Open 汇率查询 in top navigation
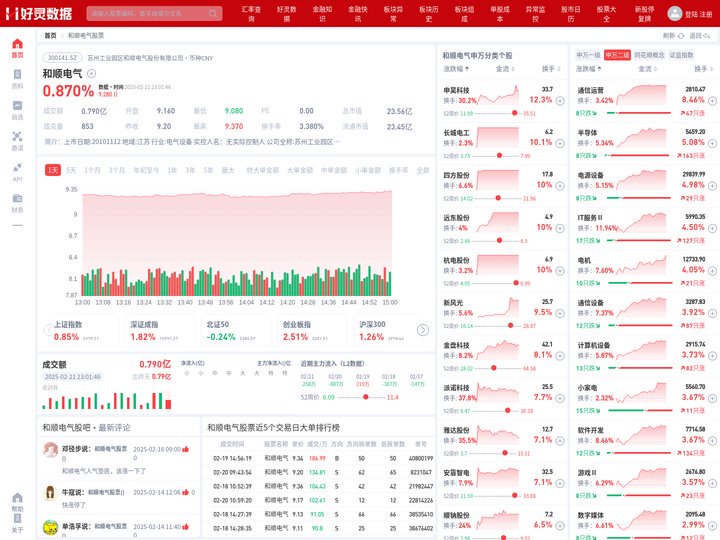 [x=251, y=14]
